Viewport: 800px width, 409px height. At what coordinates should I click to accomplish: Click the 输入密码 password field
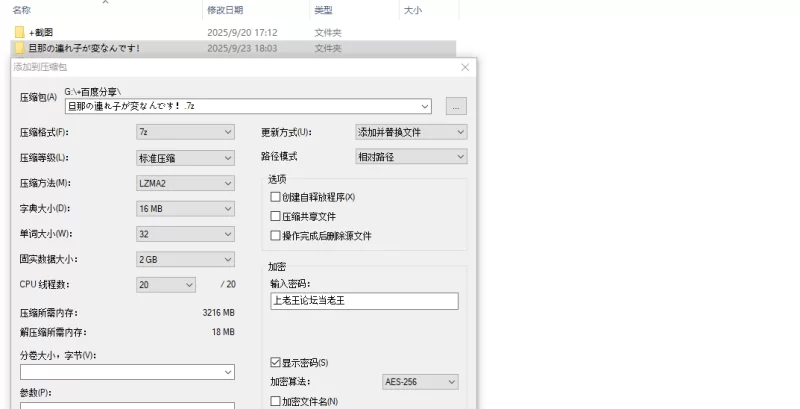tap(364, 301)
